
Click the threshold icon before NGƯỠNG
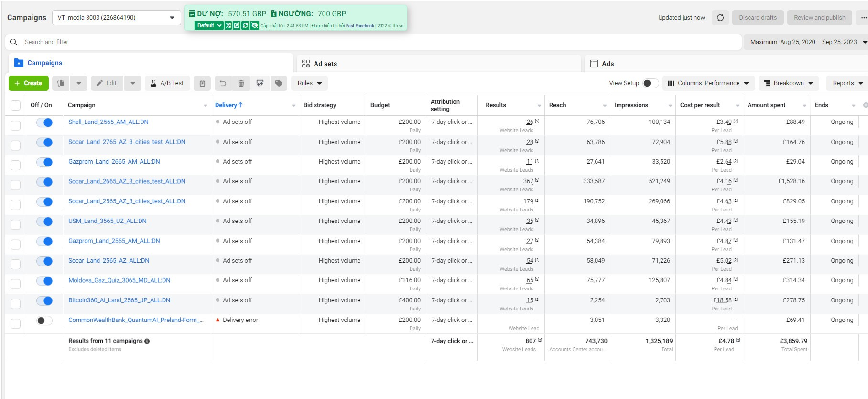click(x=274, y=14)
